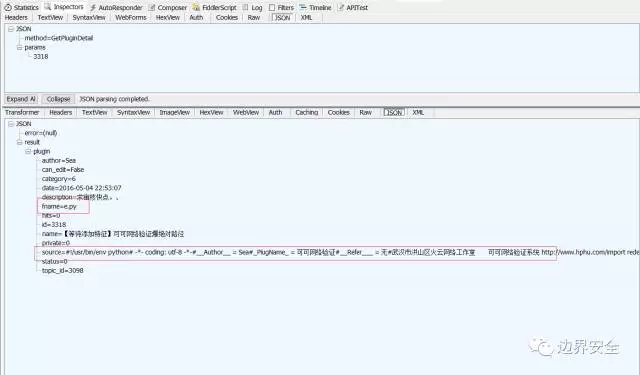Open the Timeline tab
The height and width of the screenshot is (375, 640).
(316, 8)
